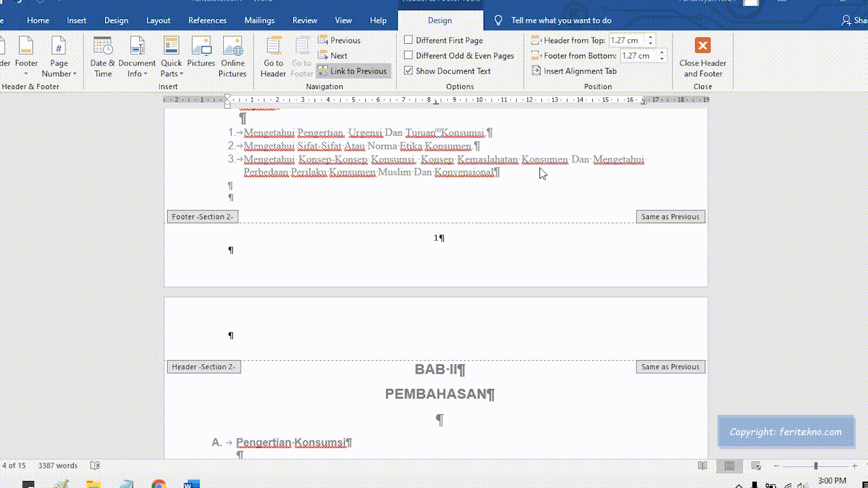
Task: Jump to the Previous header or footer
Action: [339, 40]
